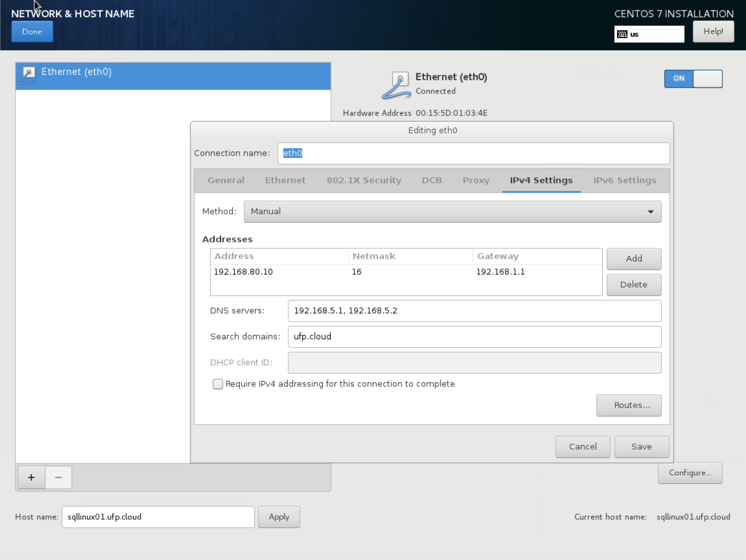Click the large Ethernet cable icon beside Connected
The height and width of the screenshot is (560, 746).
click(x=397, y=85)
